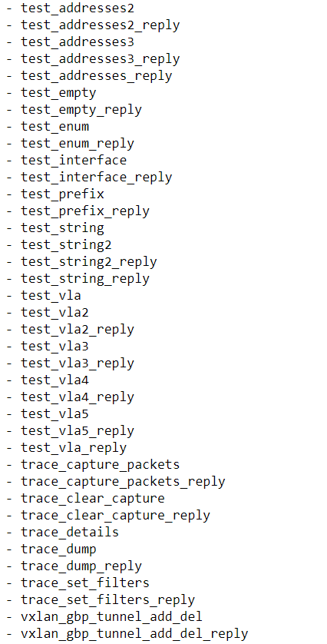This screenshot has width=327, height=644.
Task: Select test_string_reply entry
Action: 85,278
